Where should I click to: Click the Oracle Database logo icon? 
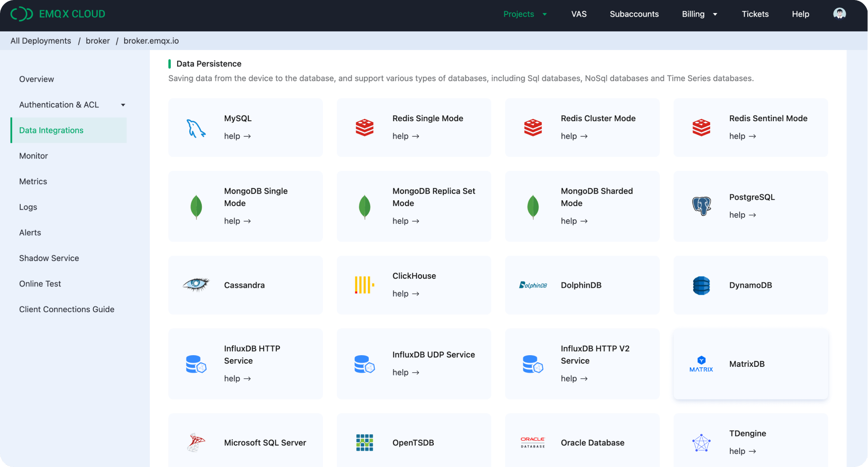pyautogui.click(x=533, y=443)
